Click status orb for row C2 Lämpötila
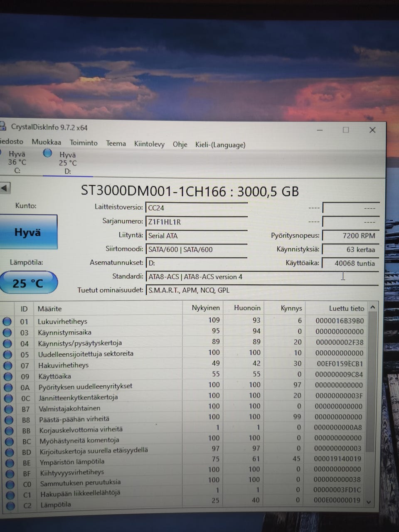 pos(10,506)
